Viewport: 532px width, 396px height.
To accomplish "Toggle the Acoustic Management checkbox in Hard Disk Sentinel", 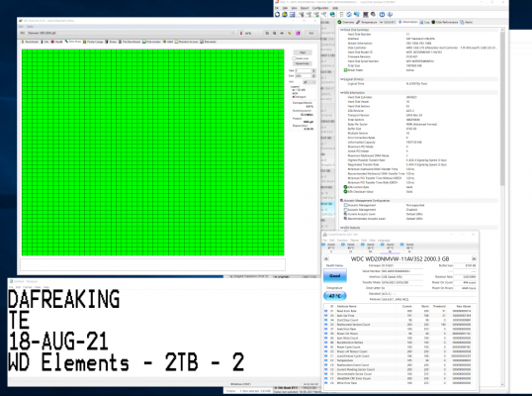I will pos(345,205).
